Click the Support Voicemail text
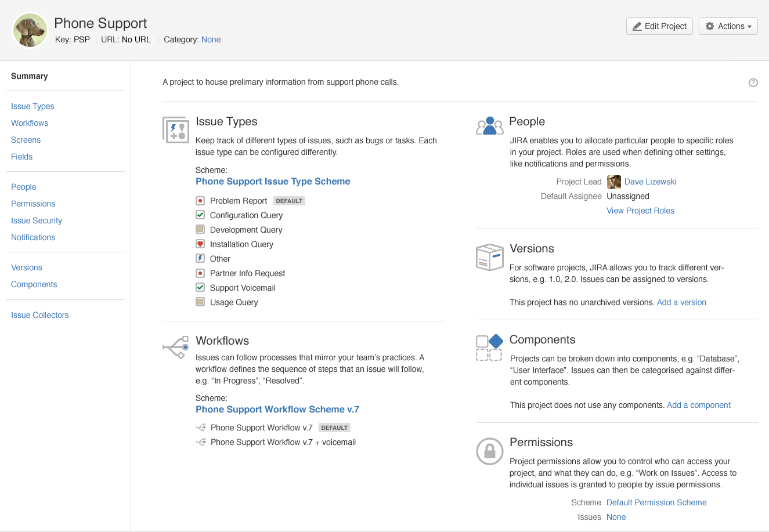The image size is (769, 532). [243, 288]
